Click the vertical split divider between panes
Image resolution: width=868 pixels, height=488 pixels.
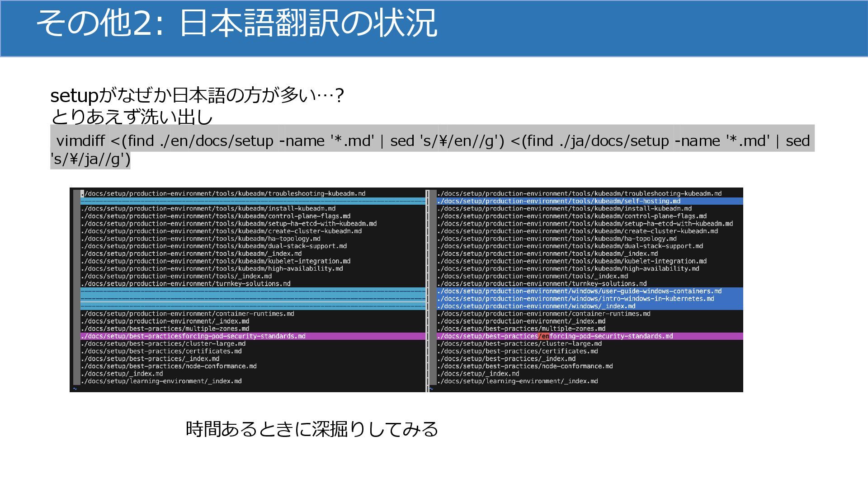427,289
